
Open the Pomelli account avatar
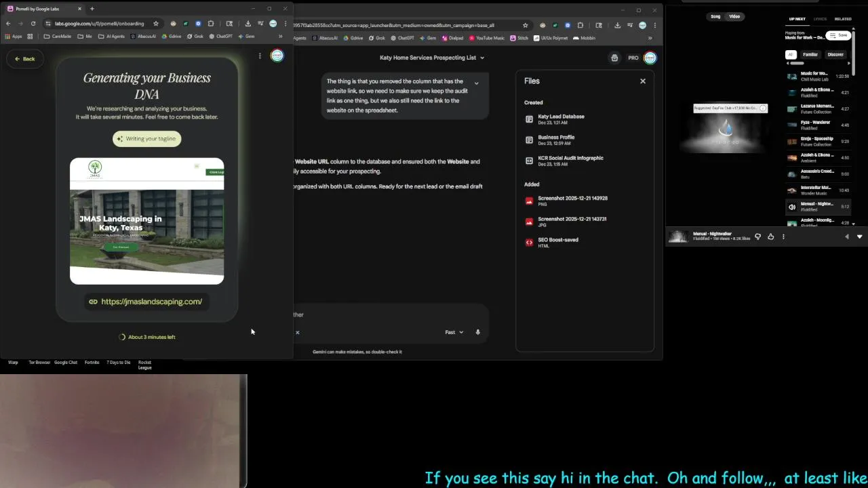(277, 56)
